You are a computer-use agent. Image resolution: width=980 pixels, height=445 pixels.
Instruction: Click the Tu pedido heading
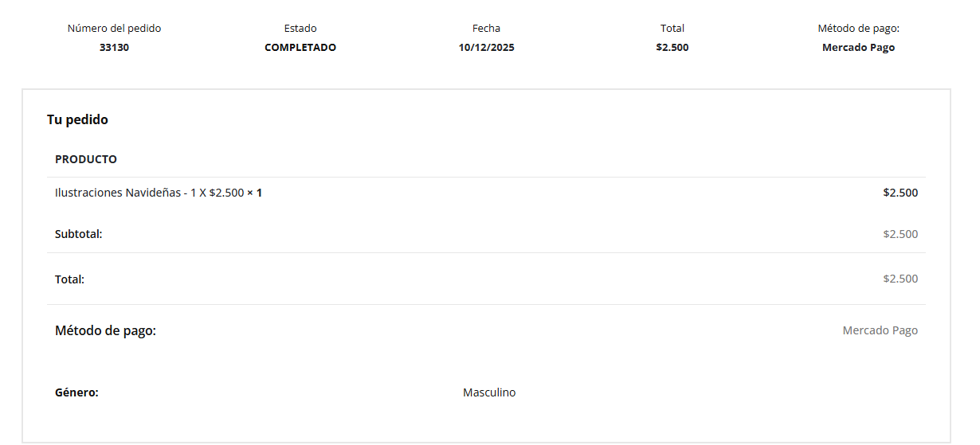[x=77, y=120]
